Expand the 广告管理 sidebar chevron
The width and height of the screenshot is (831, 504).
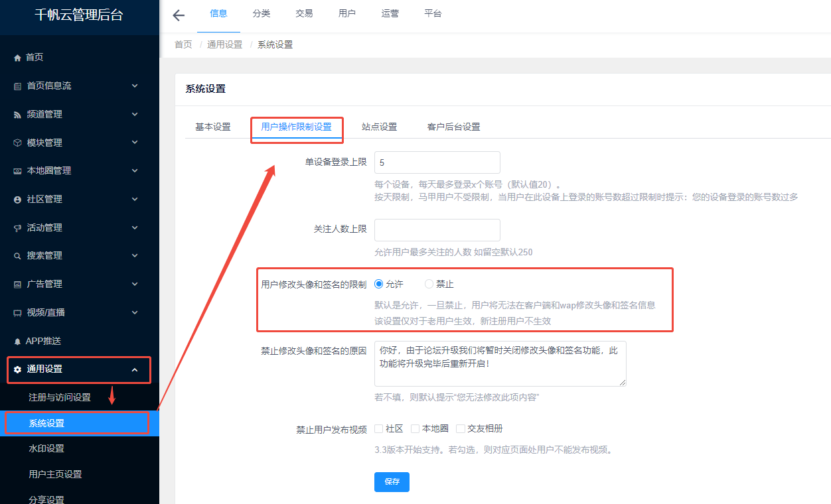pos(135,284)
